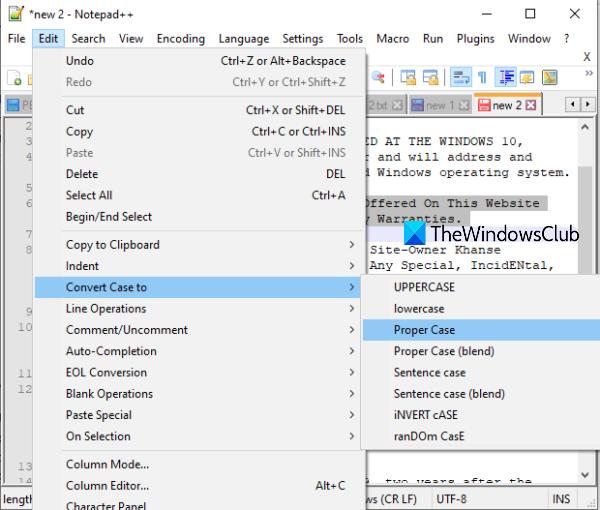Open the View menu
The image size is (600, 510).
[131, 39]
